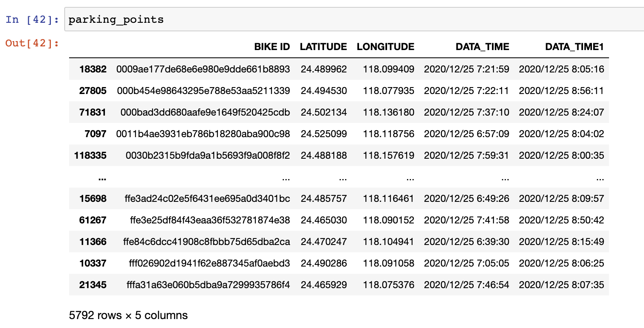Click the LONGITUDE column header
The width and height of the screenshot is (644, 328).
click(x=385, y=47)
